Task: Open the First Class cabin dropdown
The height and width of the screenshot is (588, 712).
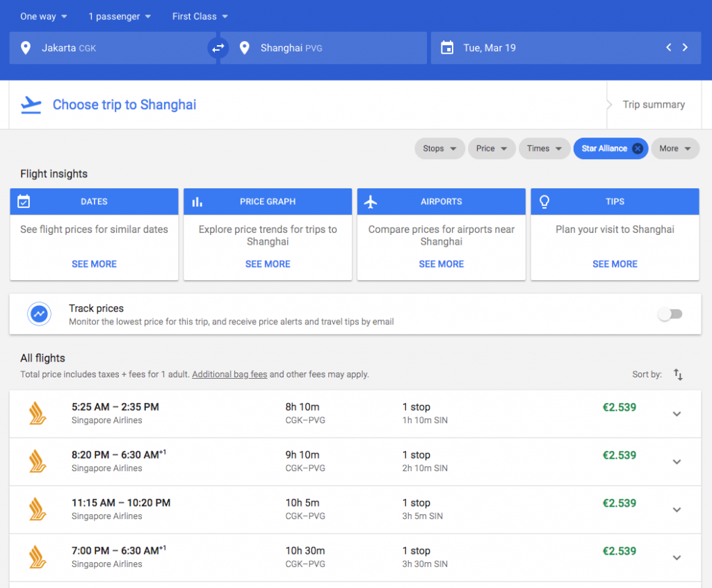Action: point(200,17)
